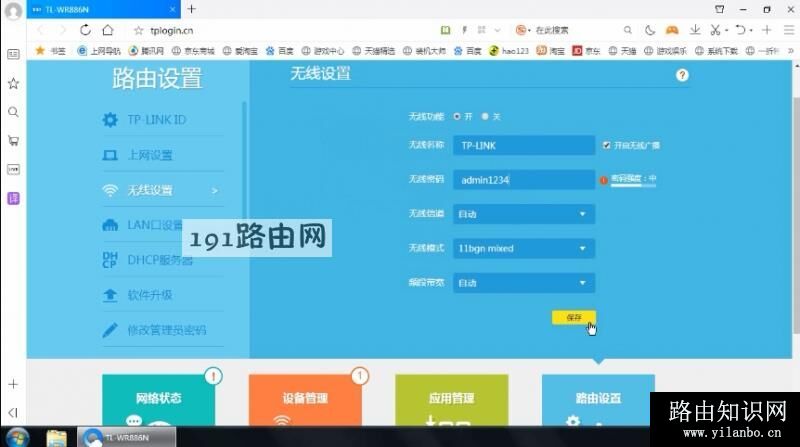Click the undo closed tab icon
Viewport: 800px width, 447px height.
coord(741,30)
